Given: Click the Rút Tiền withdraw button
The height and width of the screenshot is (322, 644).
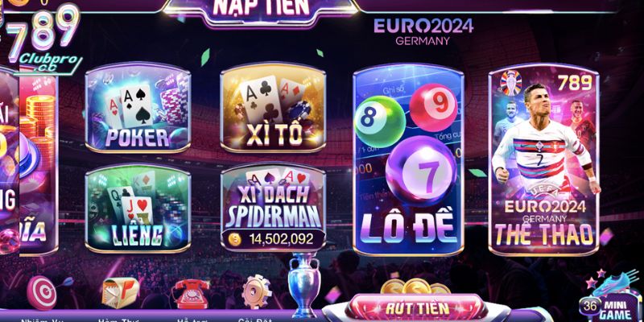Looking at the screenshot, I should pyautogui.click(x=417, y=308).
